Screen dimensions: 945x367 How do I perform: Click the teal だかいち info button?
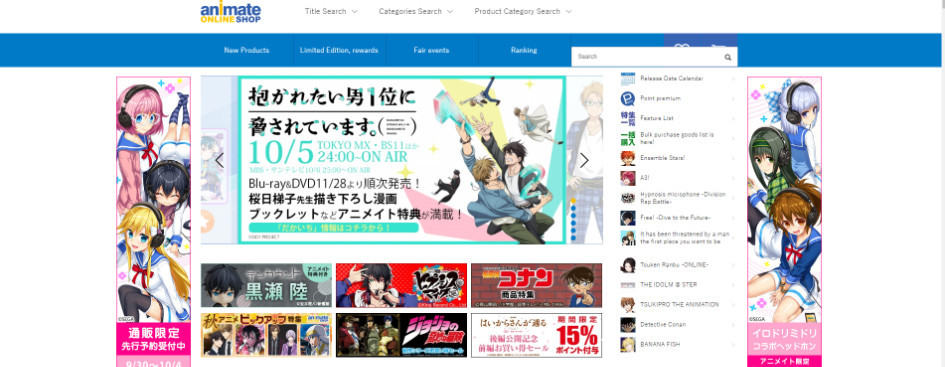333,228
